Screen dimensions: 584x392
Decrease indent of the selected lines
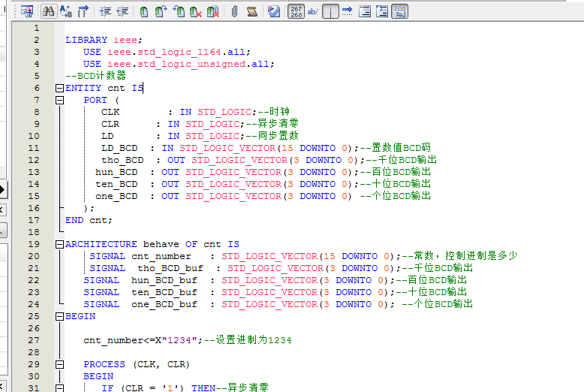[121, 11]
